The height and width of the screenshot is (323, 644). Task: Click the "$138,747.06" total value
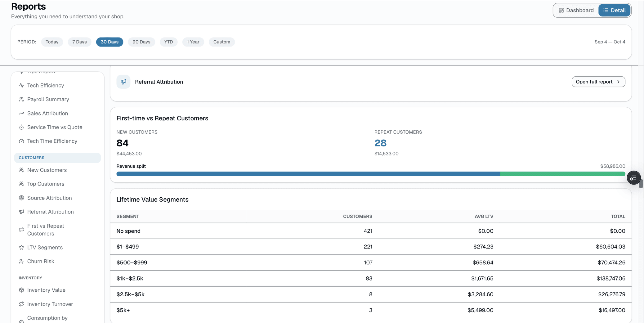pyautogui.click(x=611, y=278)
